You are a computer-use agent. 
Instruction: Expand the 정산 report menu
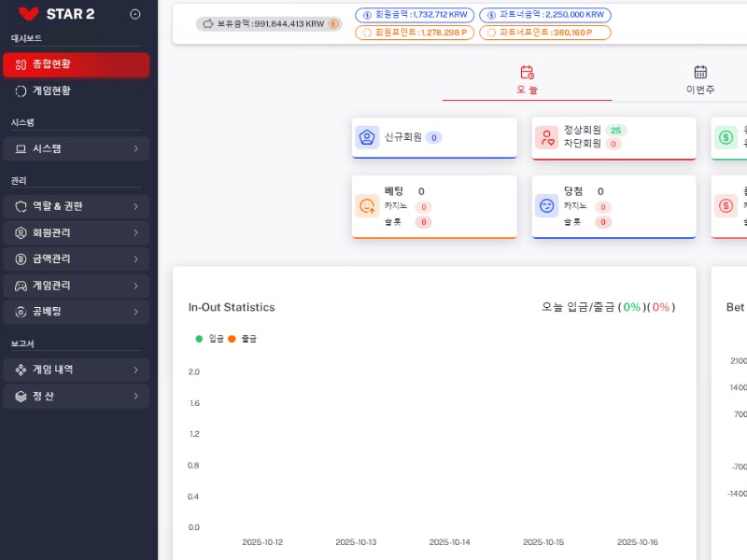76,397
